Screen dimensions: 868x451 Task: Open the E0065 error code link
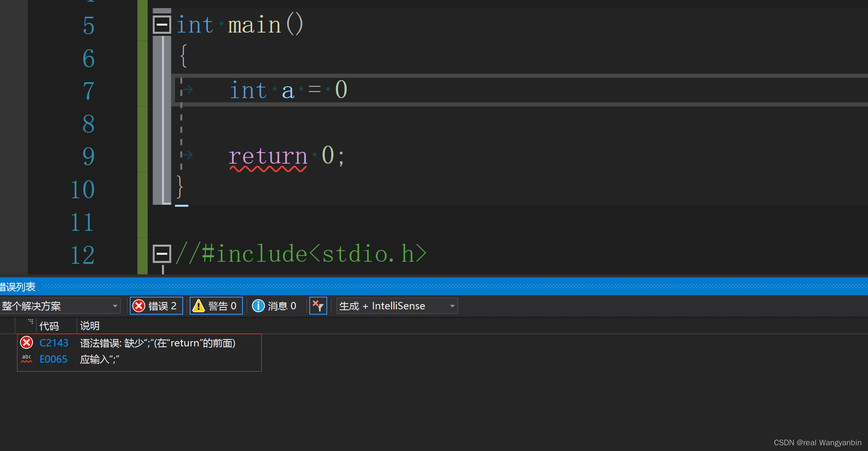click(53, 359)
